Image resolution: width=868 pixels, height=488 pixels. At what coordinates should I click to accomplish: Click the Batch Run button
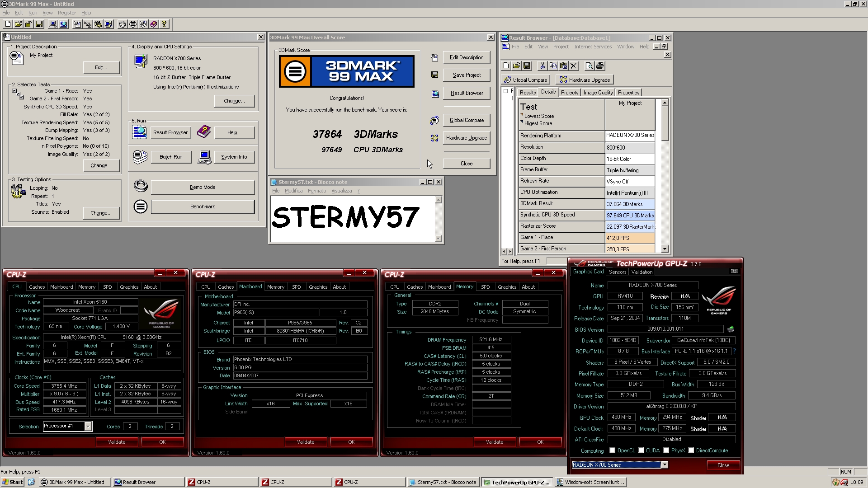point(171,157)
